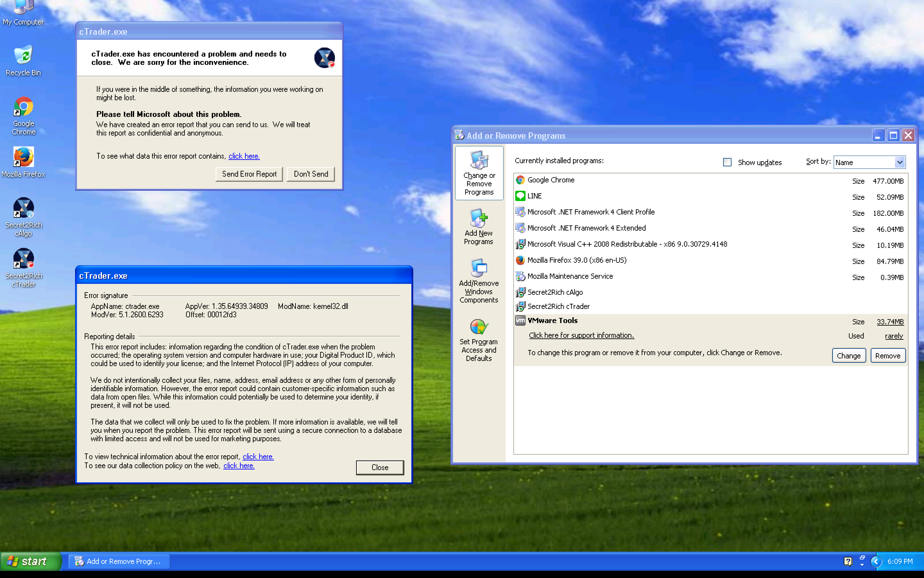Click 'AppVer: 1.35.64939.34809' text
This screenshot has width=924, height=578.
[227, 306]
